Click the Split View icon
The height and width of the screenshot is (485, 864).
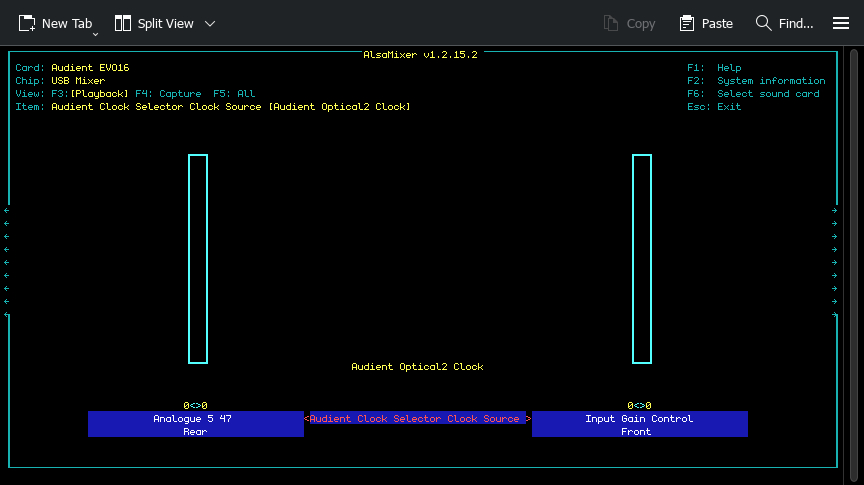[x=123, y=22]
